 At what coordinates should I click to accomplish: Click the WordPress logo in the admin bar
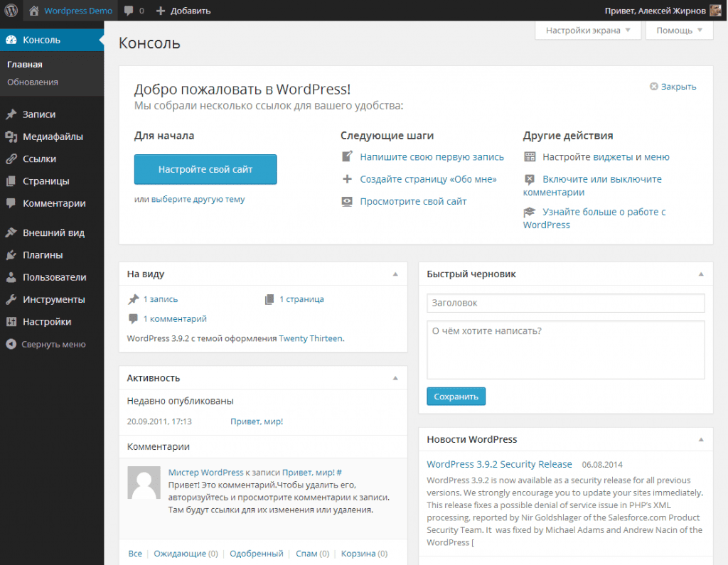click(x=10, y=10)
